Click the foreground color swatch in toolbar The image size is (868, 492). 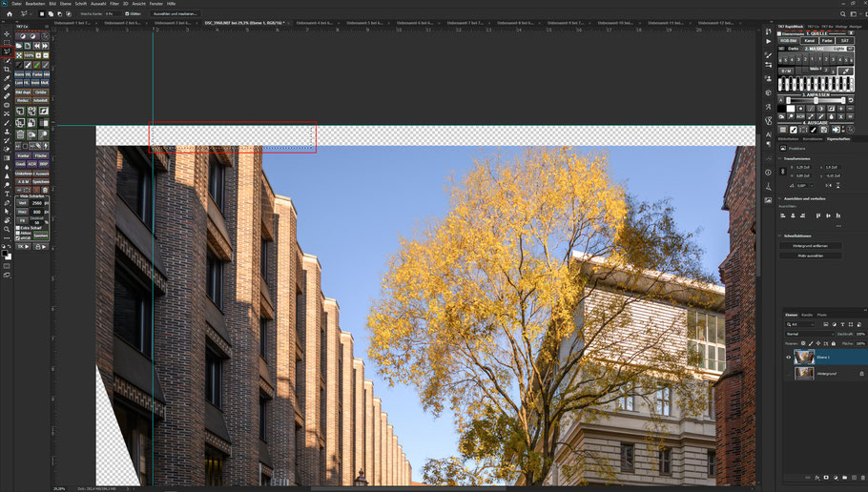[5, 253]
